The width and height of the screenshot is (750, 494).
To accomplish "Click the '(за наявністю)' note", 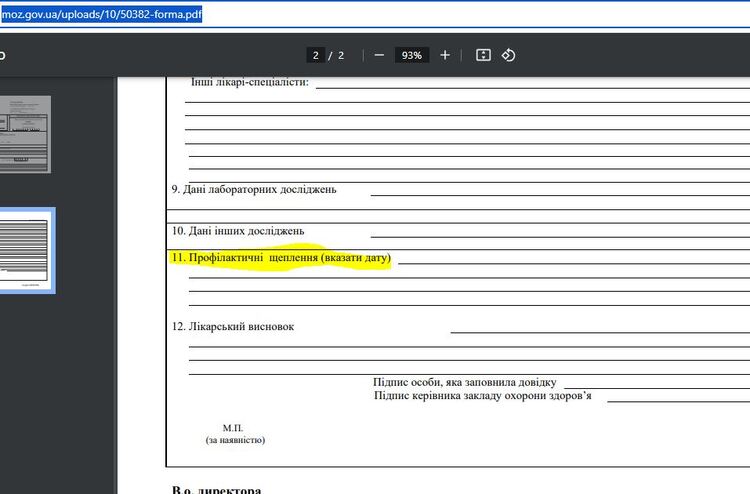I will coord(235,440).
